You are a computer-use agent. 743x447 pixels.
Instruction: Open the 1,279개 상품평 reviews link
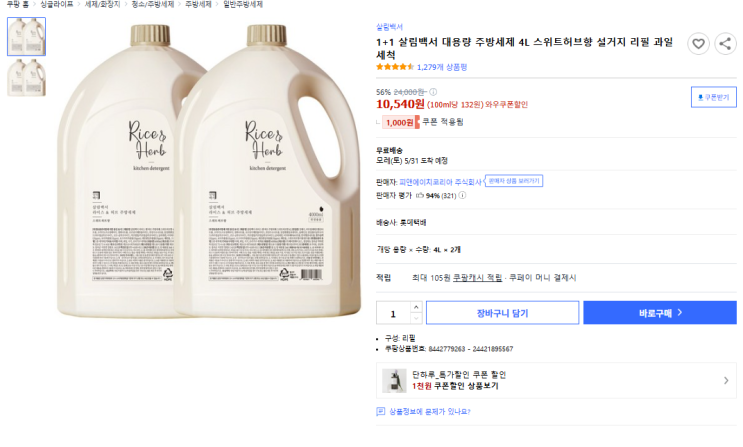click(442, 67)
